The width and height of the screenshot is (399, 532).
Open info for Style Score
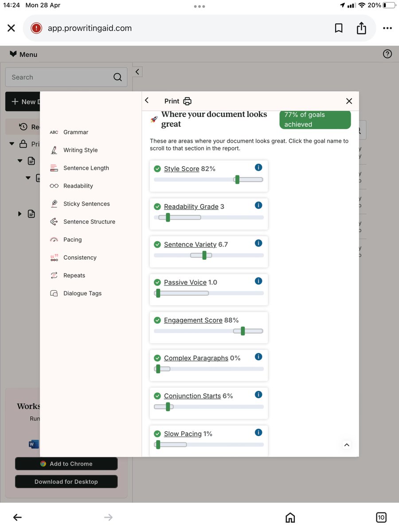(259, 167)
